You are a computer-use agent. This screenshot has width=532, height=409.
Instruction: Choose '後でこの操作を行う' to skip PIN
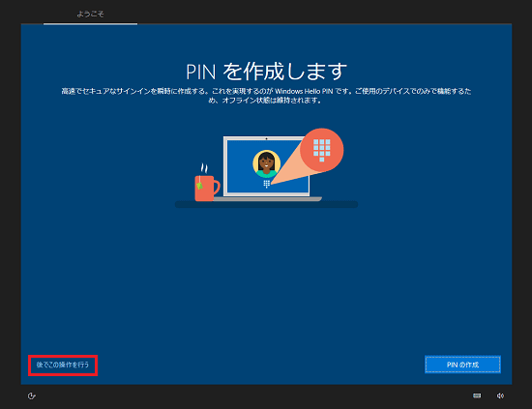click(x=63, y=365)
